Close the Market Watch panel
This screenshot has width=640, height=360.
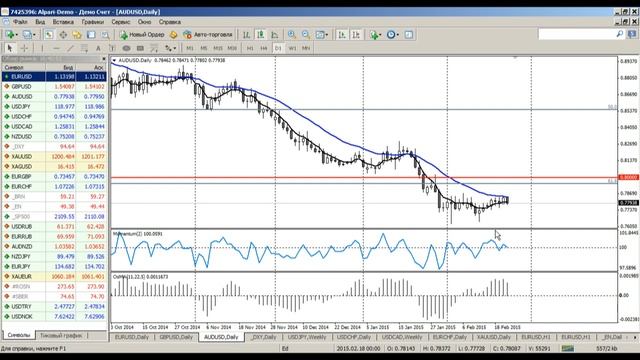(104, 59)
